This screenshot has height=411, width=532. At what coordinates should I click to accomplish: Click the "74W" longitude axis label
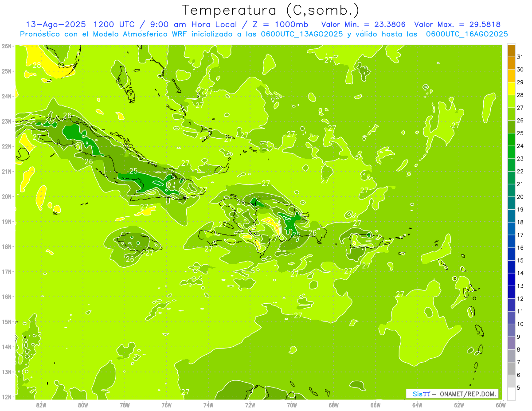[208, 405]
